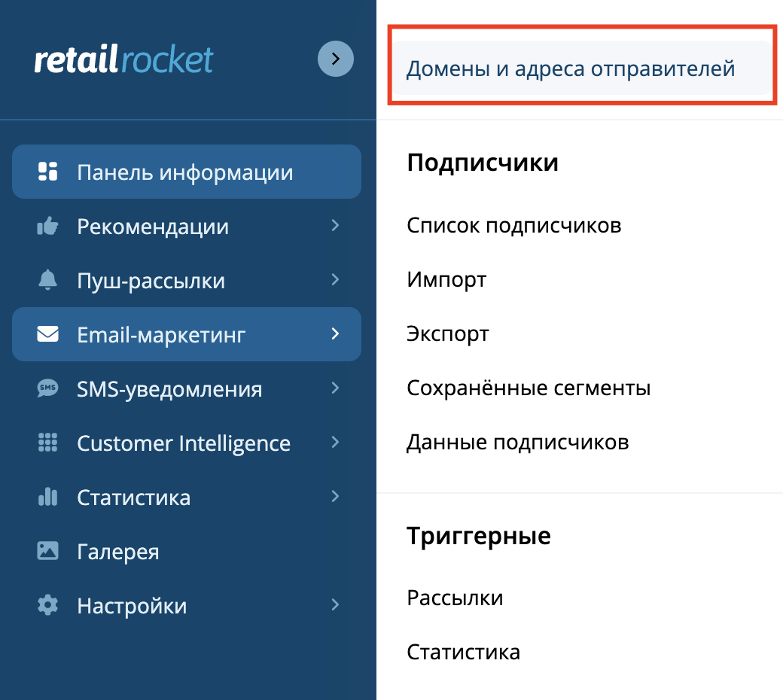Expand the Рекомендации submenu chevron
783x700 pixels.
pyautogui.click(x=335, y=226)
